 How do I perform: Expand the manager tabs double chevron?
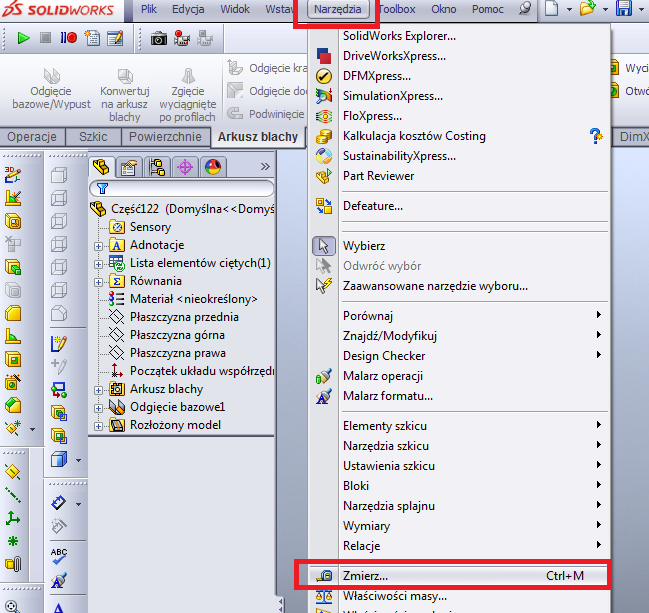[x=265, y=167]
